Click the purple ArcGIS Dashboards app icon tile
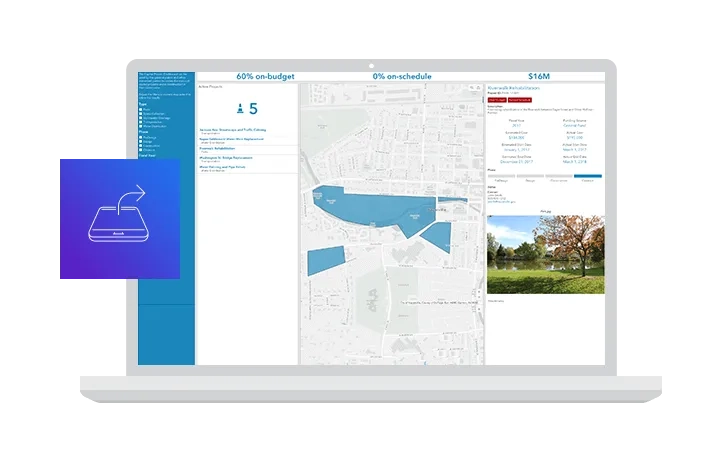 tap(118, 217)
